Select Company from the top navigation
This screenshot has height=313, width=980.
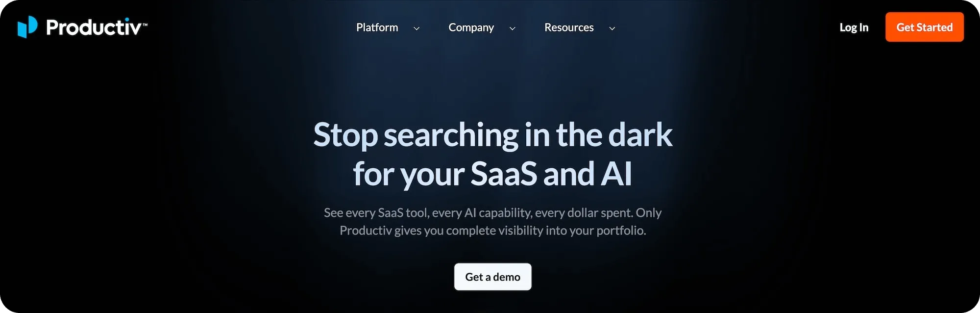point(471,27)
